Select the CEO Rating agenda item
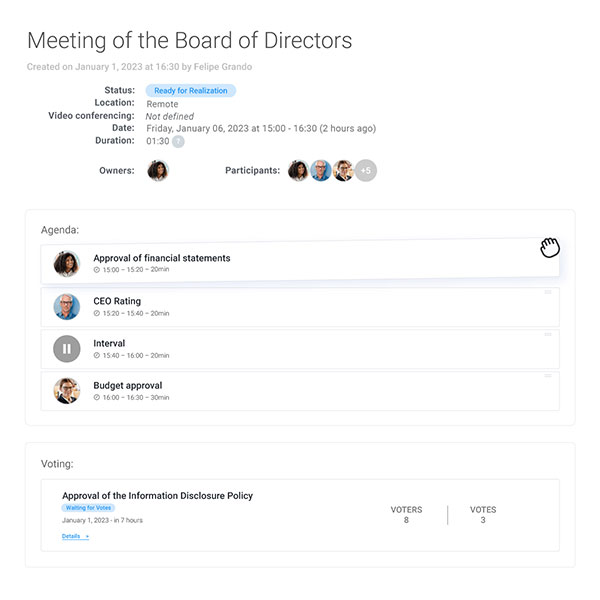Screen dimensions: 600x600 [x=300, y=307]
